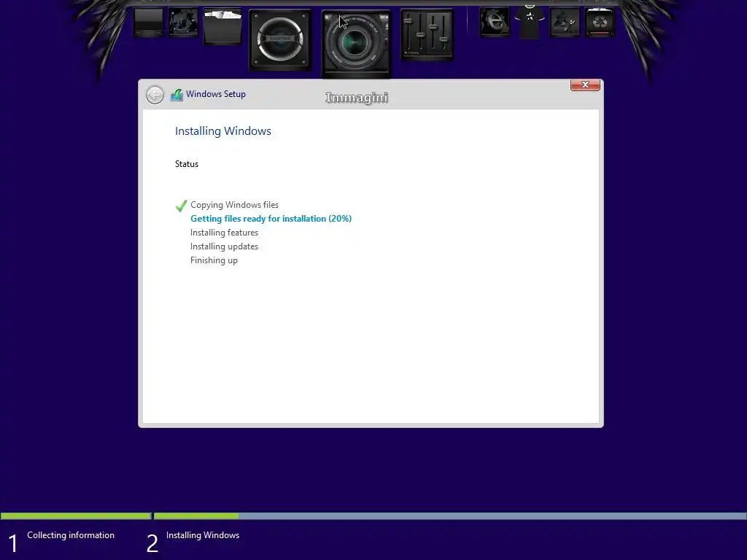Open the first dark computer dock icon

point(148,22)
